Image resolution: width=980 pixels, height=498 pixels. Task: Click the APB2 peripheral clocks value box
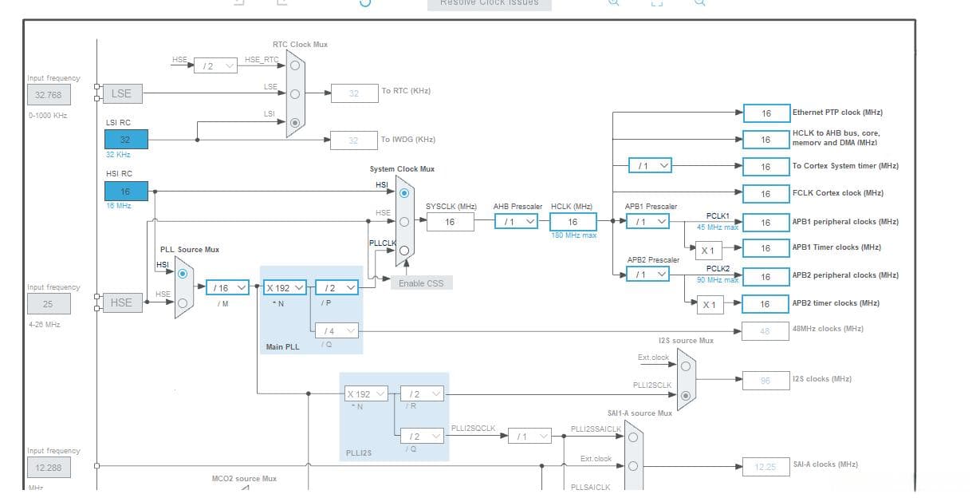coord(766,276)
